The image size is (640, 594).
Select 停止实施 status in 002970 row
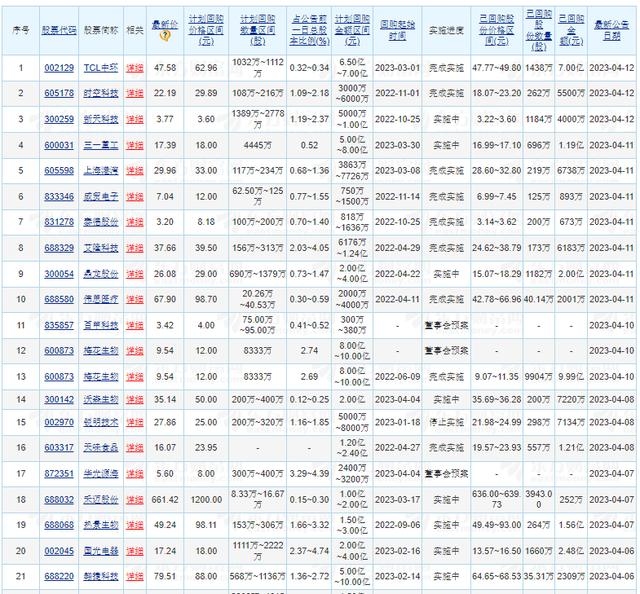pyautogui.click(x=446, y=422)
